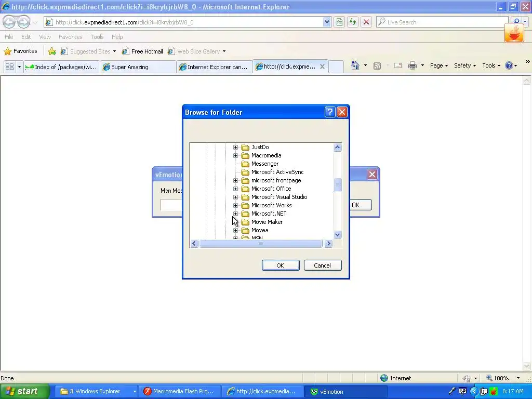Click the Home house icon
The height and width of the screenshot is (399, 532).
pyautogui.click(x=355, y=65)
